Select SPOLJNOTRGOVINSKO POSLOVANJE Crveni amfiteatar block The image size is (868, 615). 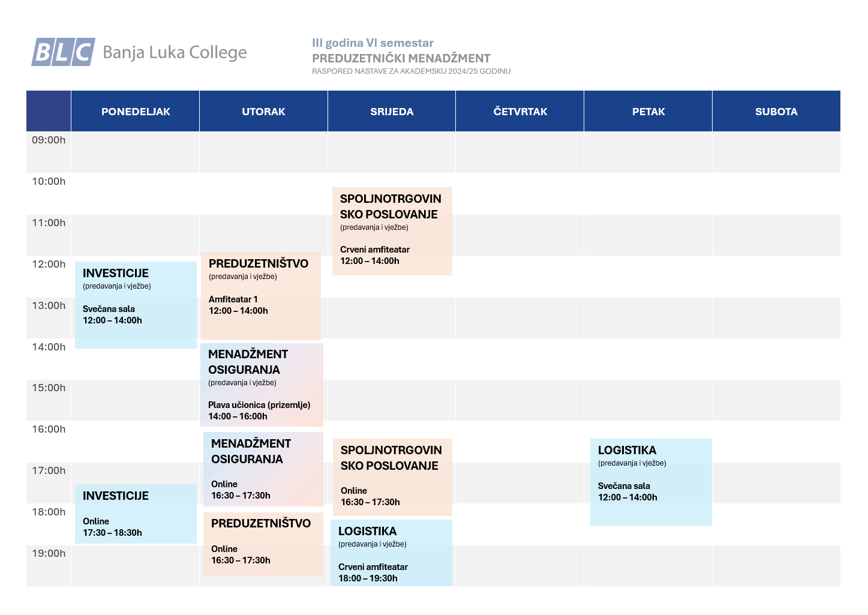[x=392, y=231]
